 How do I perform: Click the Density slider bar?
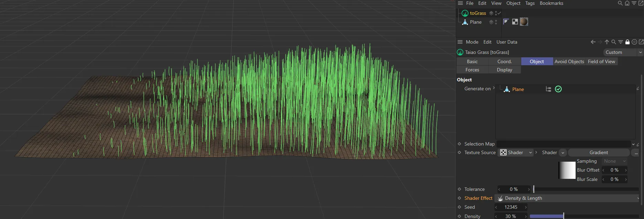tap(584, 216)
